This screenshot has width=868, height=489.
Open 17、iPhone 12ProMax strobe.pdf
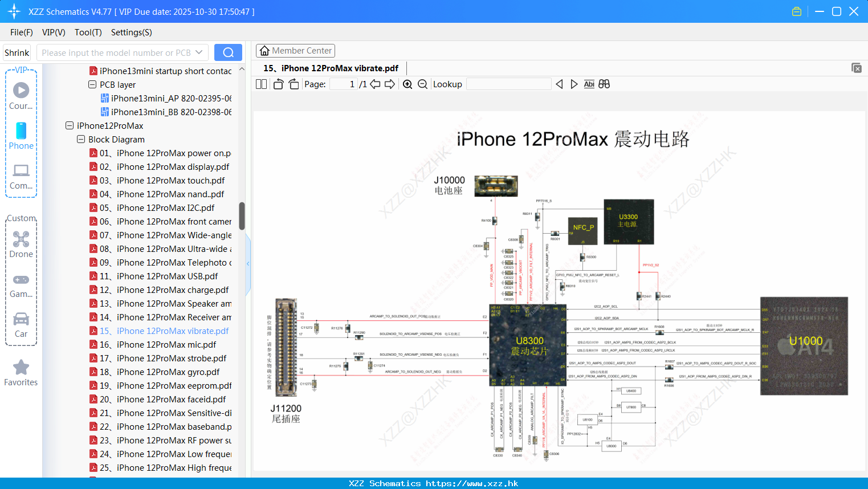[158, 358]
